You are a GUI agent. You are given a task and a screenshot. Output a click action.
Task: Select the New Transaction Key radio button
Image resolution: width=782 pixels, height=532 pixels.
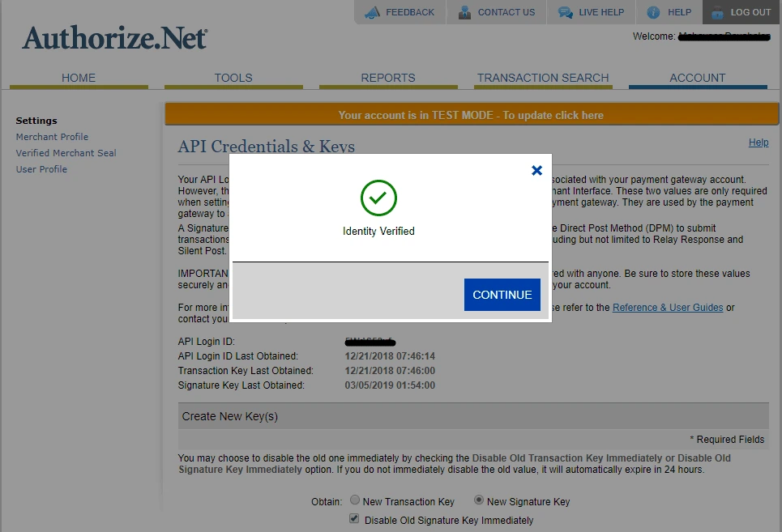(355, 500)
